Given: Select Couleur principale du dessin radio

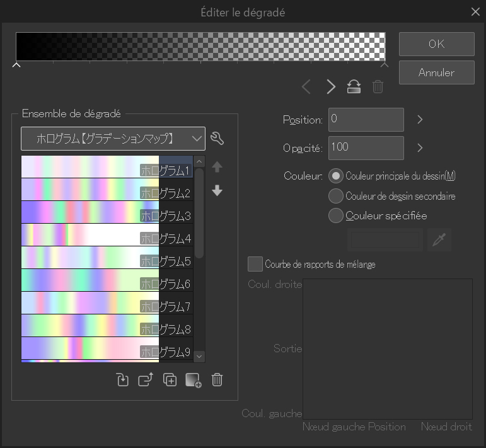Looking at the screenshot, I should (x=337, y=176).
